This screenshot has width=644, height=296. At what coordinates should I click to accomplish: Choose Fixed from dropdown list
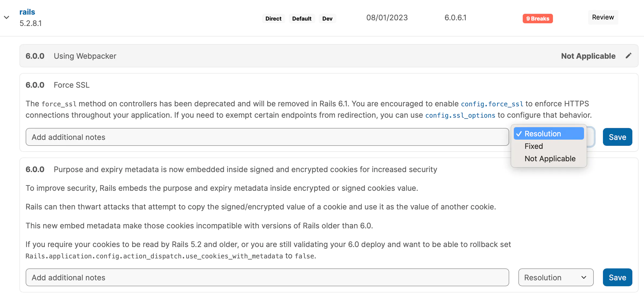(x=534, y=146)
